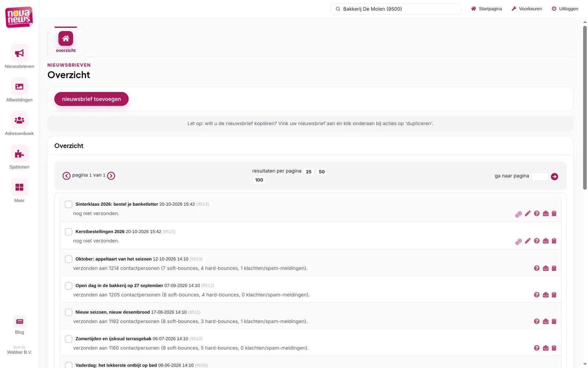Click the clipboard icon for Oktober appeltaart newsletter
This screenshot has width=588, height=368.
click(554, 268)
